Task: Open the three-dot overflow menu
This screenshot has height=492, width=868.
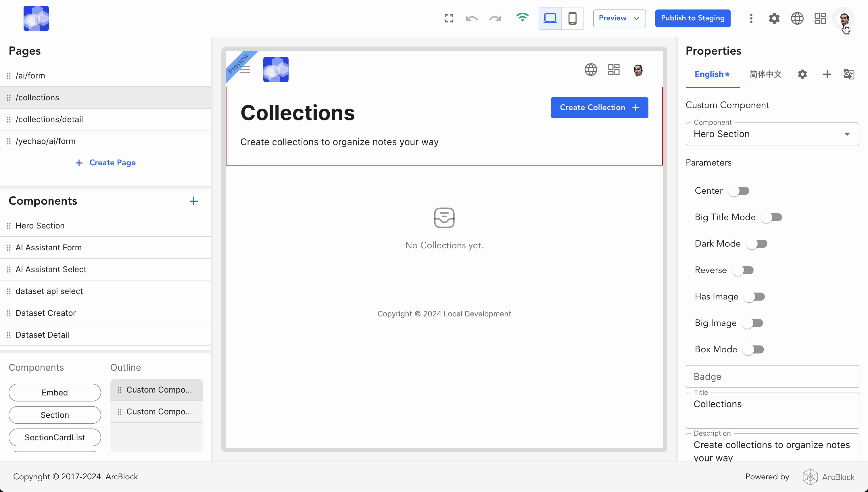Action: click(751, 18)
